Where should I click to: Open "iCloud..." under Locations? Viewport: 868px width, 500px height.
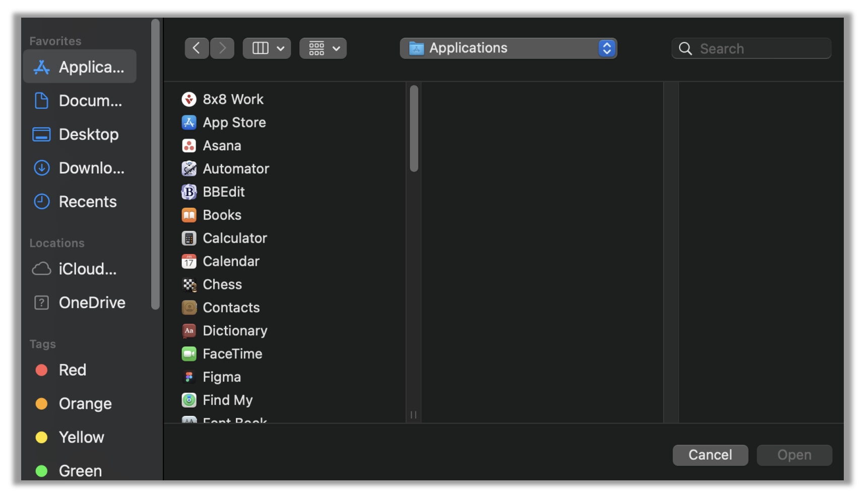coord(88,269)
